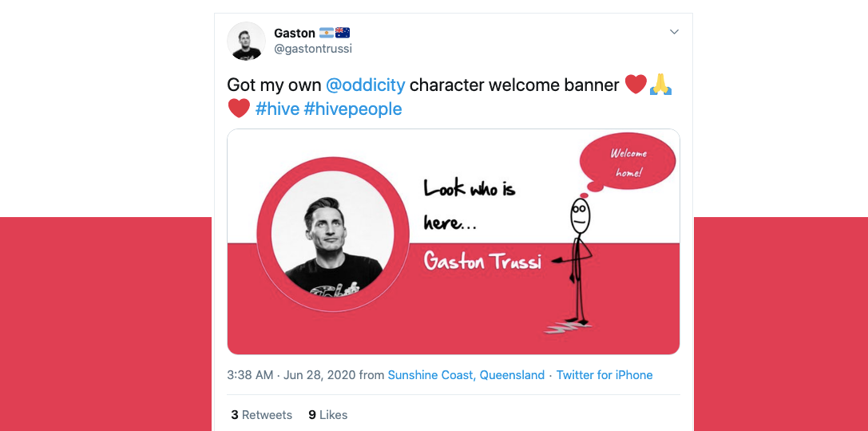Click the Welcome home! speech bubble
Screen dimensions: 868x431
click(x=628, y=163)
